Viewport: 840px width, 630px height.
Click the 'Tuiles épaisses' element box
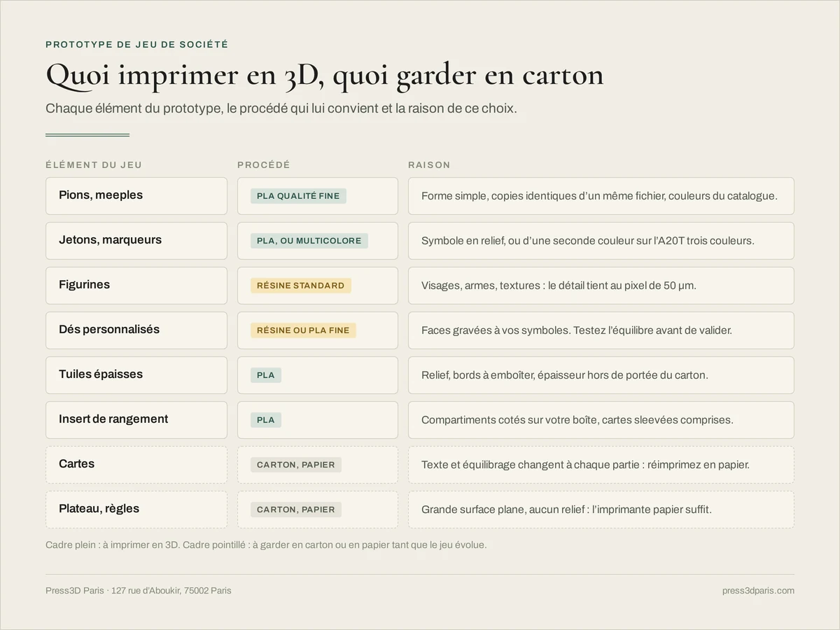pos(136,375)
